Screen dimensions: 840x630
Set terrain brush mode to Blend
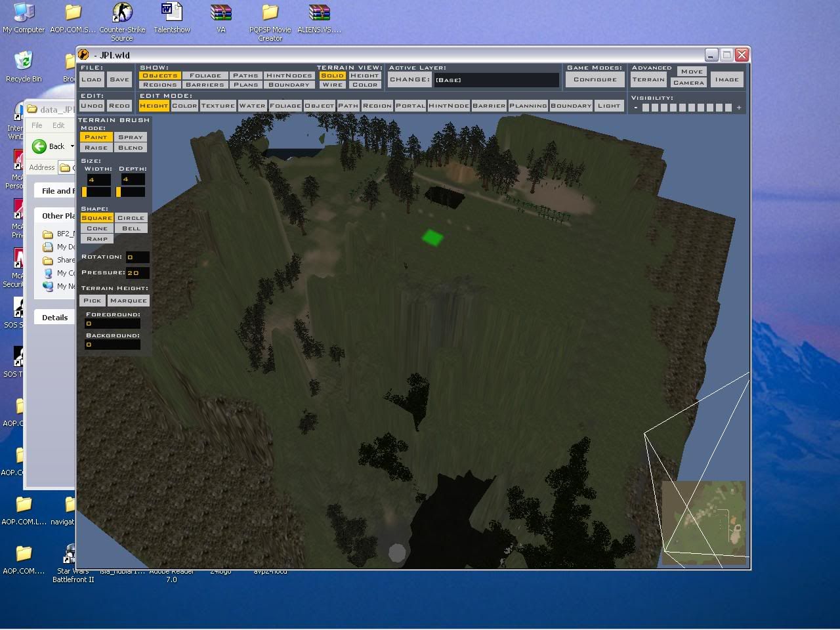[131, 148]
